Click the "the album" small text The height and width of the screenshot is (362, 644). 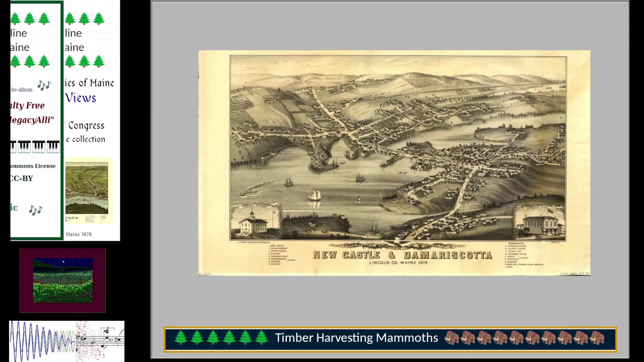pyautogui.click(x=21, y=90)
